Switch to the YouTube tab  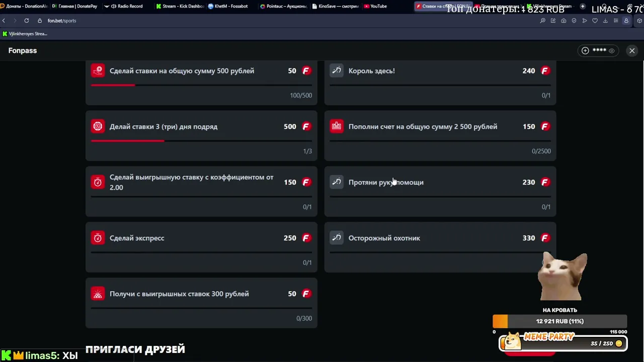[386, 6]
